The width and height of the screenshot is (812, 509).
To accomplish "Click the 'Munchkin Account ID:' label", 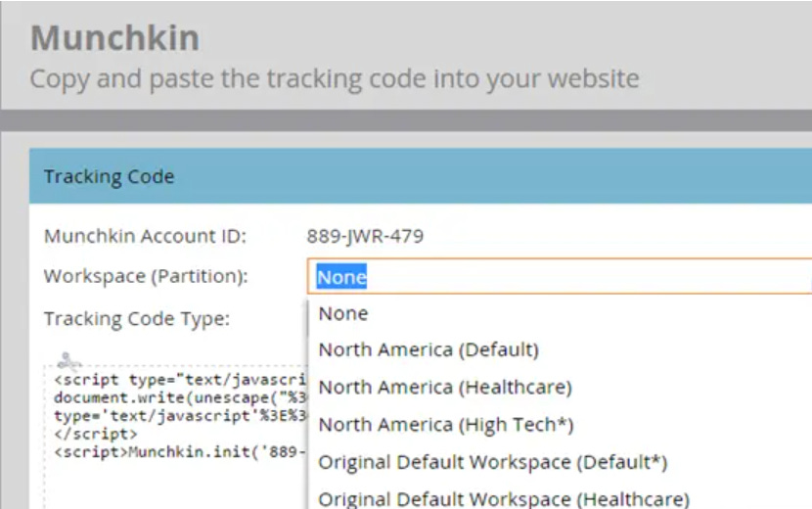I will [x=145, y=236].
